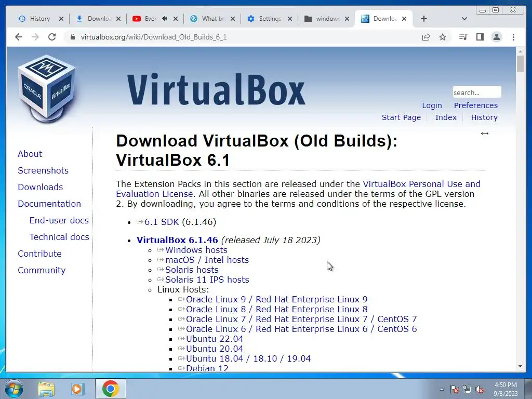Open the Windows Start menu

[x=14, y=389]
